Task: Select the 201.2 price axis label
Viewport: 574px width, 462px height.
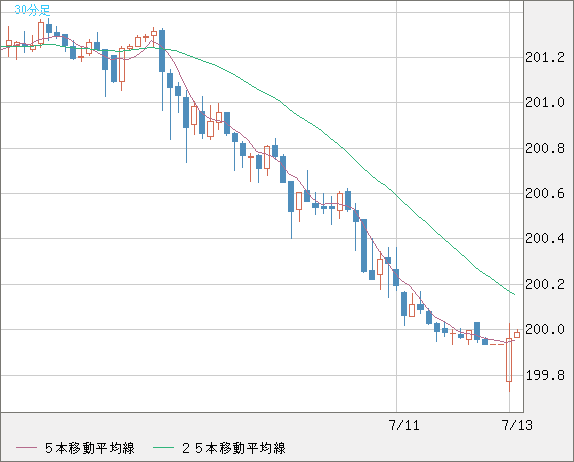Action: click(545, 57)
